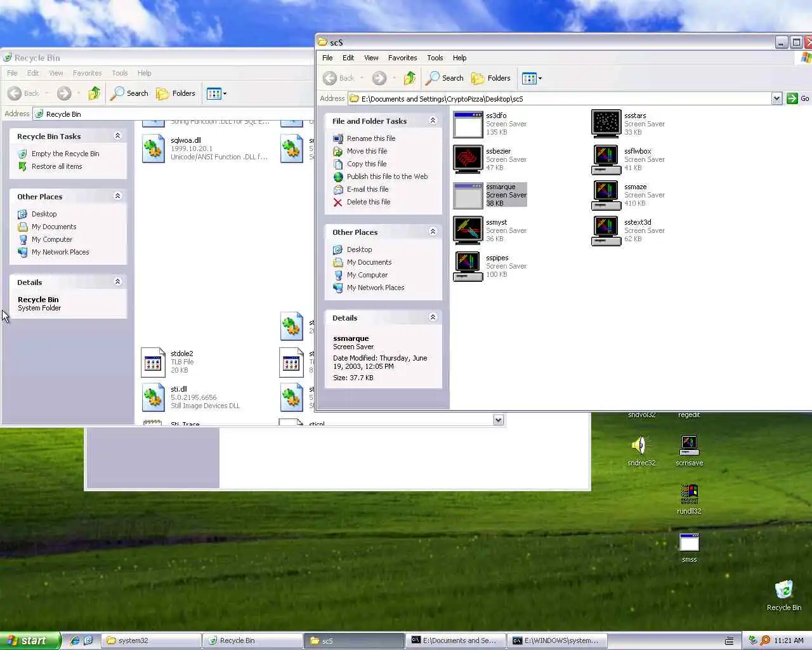Open the address bar dropdown in scS window
Viewport: 812px width, 650px height.
(x=776, y=98)
